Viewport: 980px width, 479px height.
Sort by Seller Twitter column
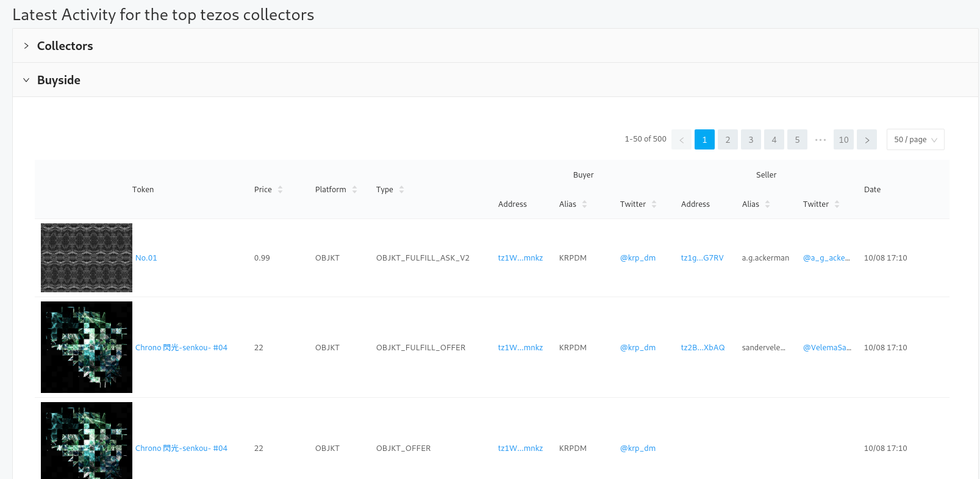(x=821, y=204)
